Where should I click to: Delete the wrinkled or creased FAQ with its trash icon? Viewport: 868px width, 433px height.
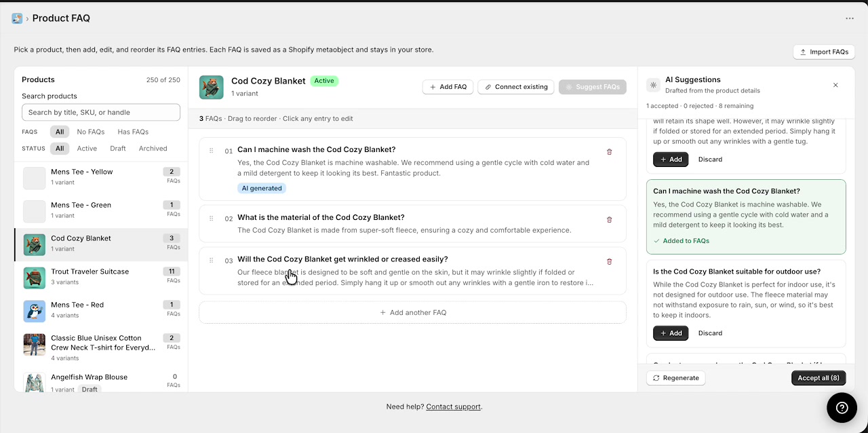click(609, 261)
